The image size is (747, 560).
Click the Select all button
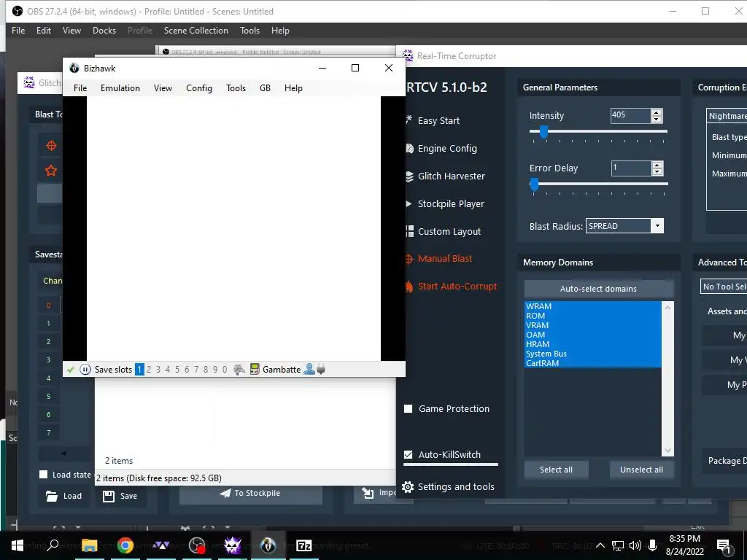point(556,470)
